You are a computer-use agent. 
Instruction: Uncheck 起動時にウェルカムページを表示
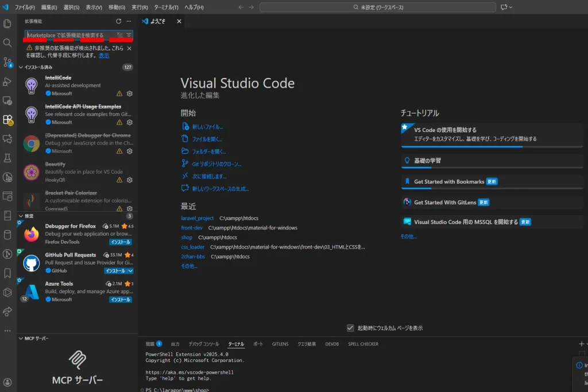350,327
